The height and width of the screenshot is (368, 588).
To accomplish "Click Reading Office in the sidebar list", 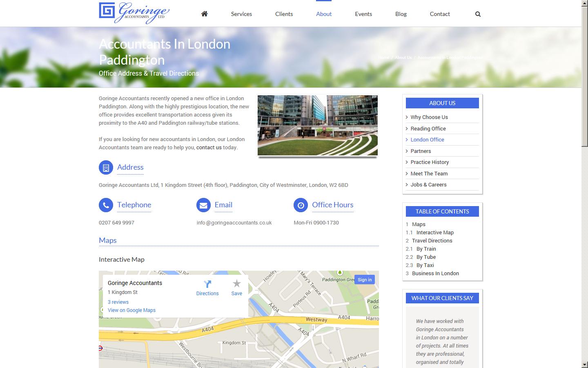I will coord(427,128).
